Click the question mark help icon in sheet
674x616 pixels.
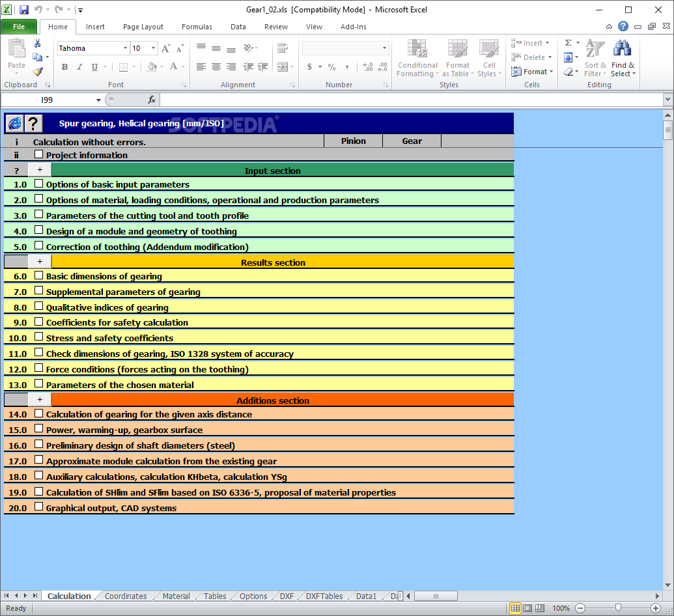click(x=33, y=124)
